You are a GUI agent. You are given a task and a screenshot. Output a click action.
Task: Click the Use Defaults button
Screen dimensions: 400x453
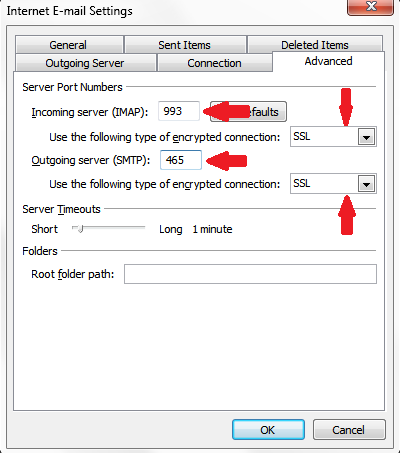click(x=248, y=112)
